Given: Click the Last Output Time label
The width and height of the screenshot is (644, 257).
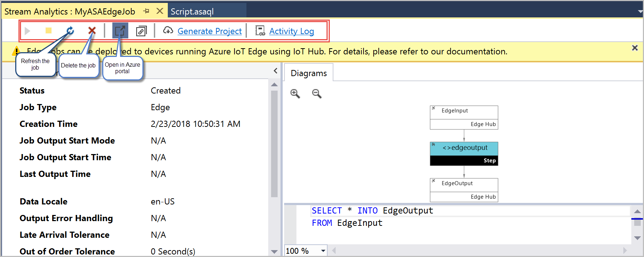Looking at the screenshot, I should coord(55,174).
